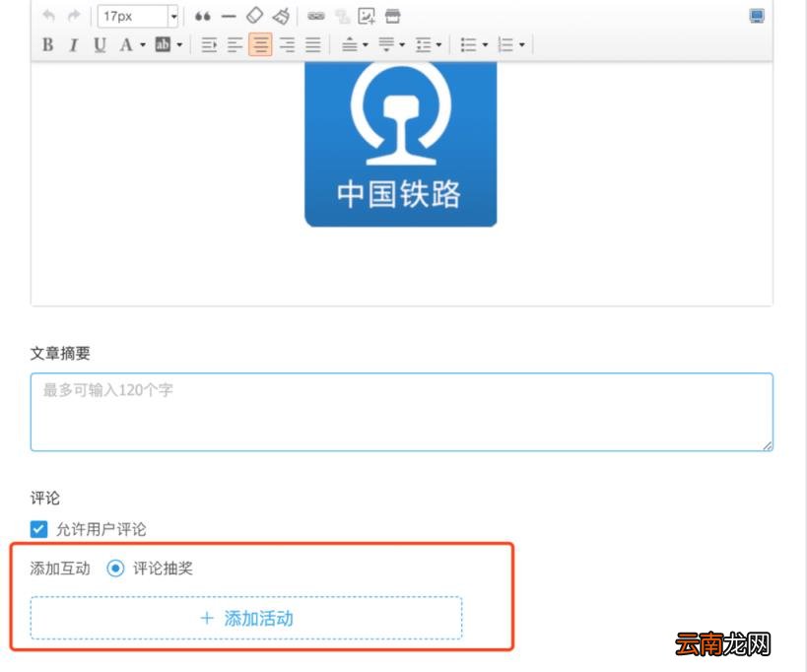Set the line spacing

[424, 44]
